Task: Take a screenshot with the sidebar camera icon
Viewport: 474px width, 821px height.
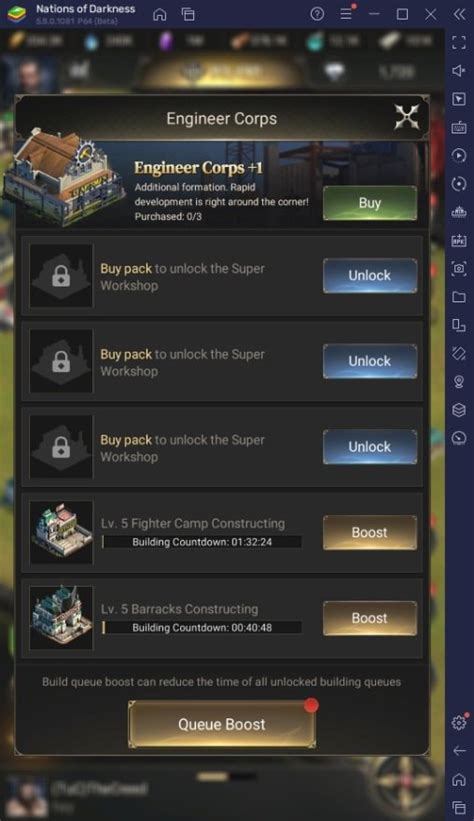Action: click(x=459, y=269)
